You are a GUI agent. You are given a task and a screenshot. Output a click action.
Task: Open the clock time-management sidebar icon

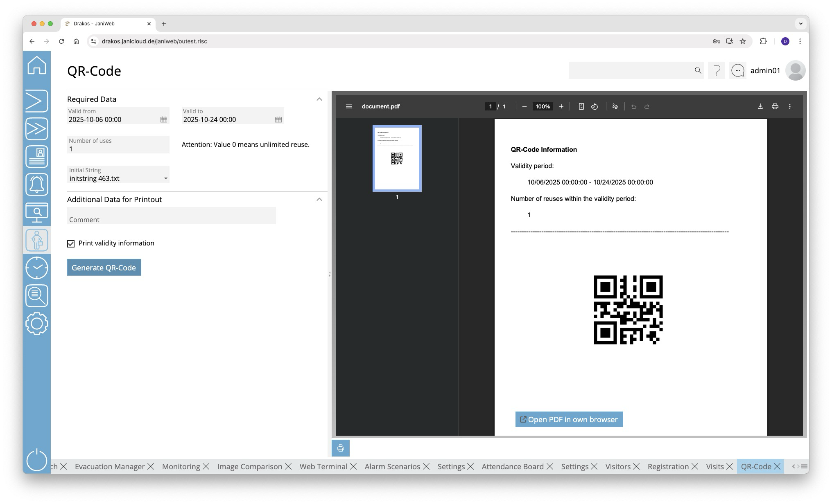pos(37,268)
